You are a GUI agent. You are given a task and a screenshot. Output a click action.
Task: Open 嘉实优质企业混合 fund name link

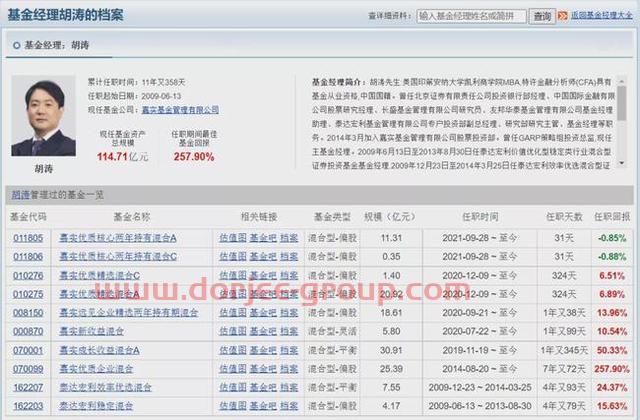pyautogui.click(x=96, y=369)
